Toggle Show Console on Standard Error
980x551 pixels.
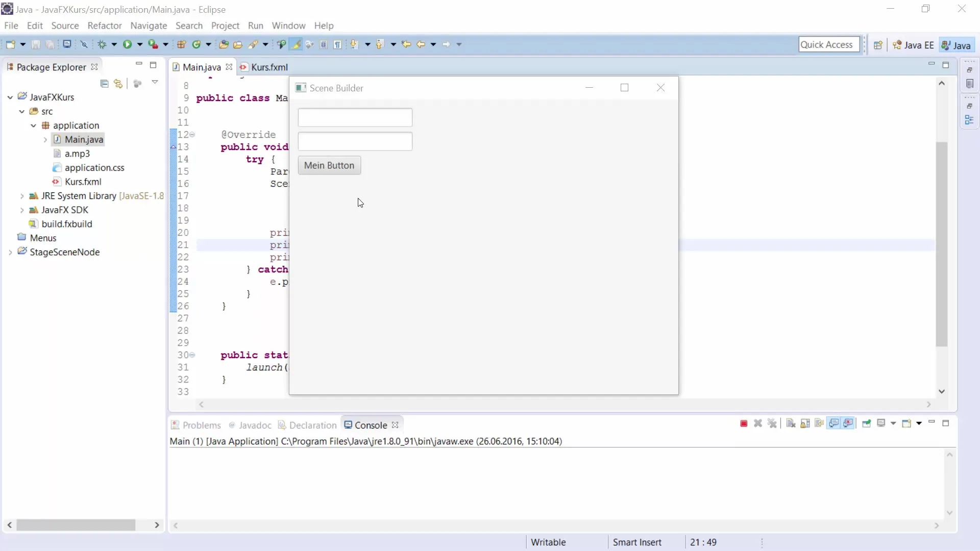[848, 423]
